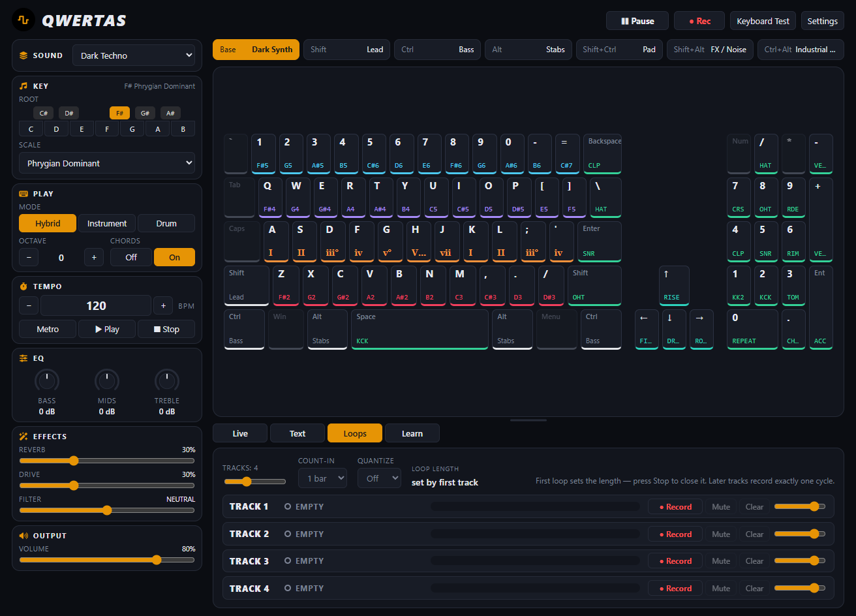Click the Output Volume slider
Viewport: 856px width, 616px height.
107,560
